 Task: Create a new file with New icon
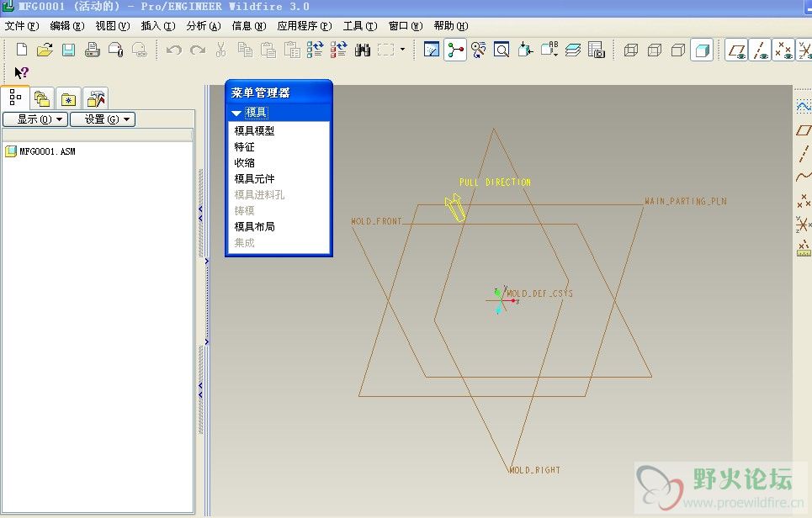(x=22, y=50)
